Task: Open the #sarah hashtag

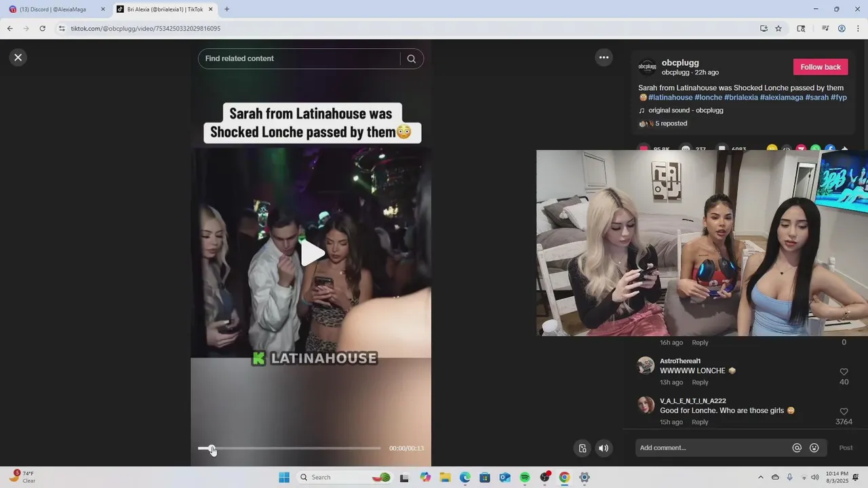Action: [817, 98]
